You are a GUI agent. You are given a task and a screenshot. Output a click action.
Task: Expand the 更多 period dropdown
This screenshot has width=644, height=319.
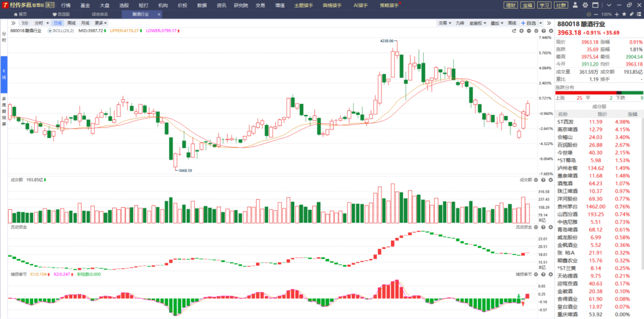click(101, 23)
